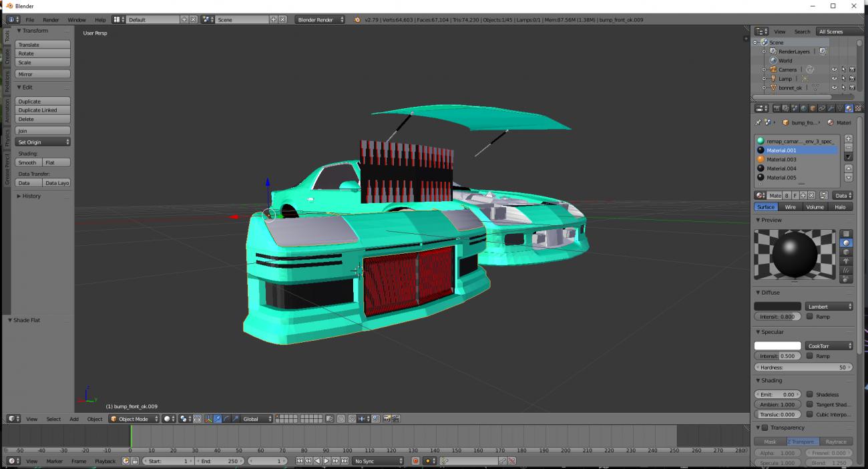868x469 pixels.
Task: Click the record auto-keyframe button
Action: click(x=415, y=461)
